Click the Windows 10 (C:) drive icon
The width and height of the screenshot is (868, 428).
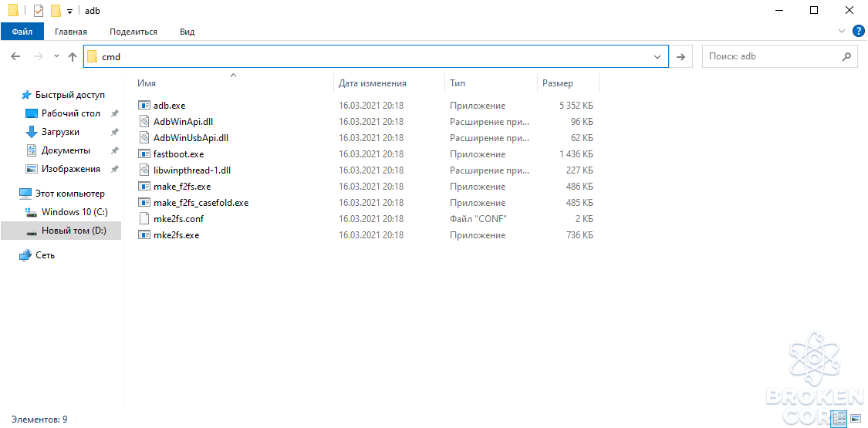point(32,212)
